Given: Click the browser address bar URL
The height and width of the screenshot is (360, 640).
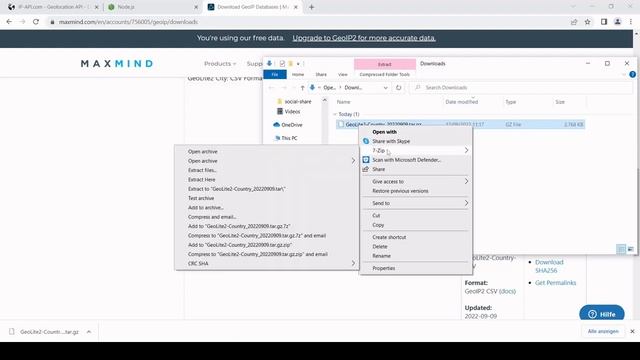Looking at the screenshot, I should [x=128, y=22].
